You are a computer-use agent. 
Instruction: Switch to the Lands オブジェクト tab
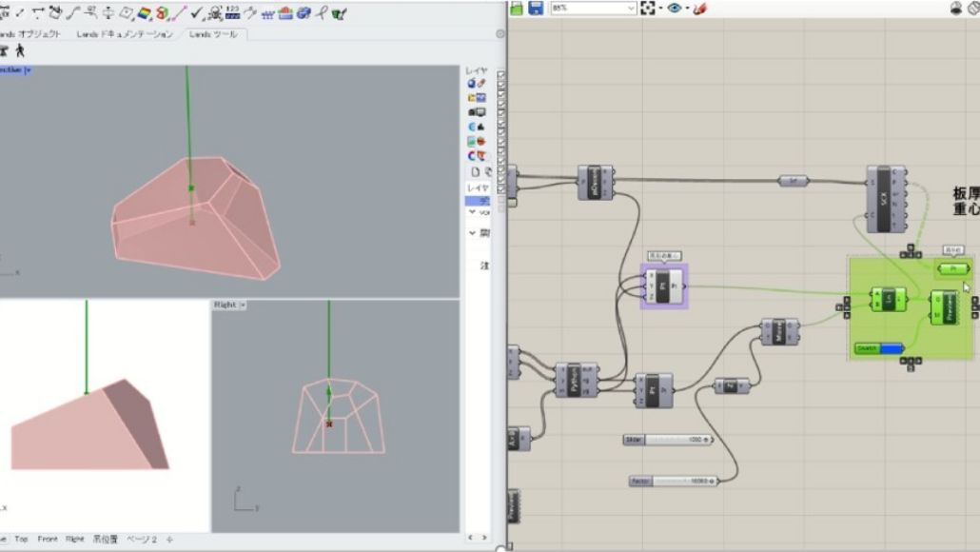(x=33, y=34)
